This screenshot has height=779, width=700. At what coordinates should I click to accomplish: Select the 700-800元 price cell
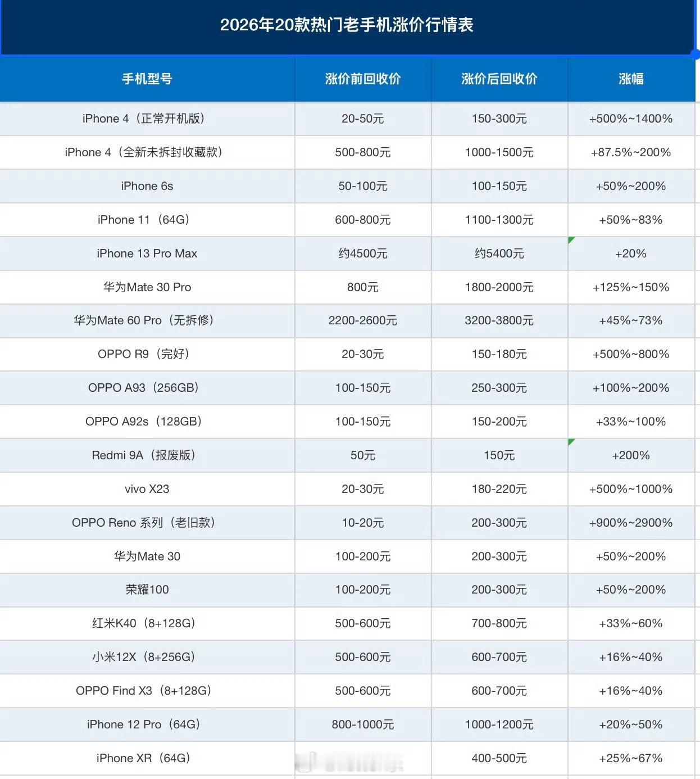499,623
